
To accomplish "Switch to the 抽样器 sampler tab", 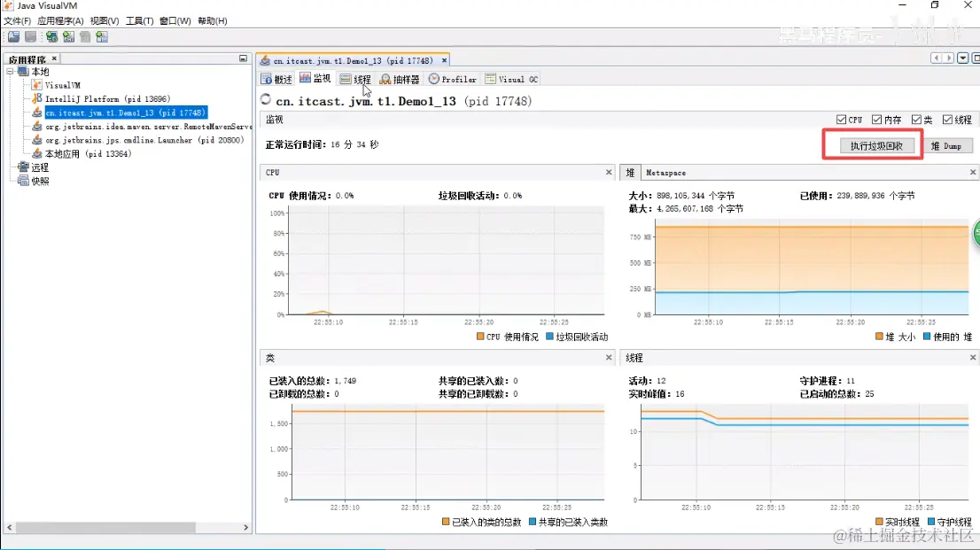I will click(x=400, y=80).
